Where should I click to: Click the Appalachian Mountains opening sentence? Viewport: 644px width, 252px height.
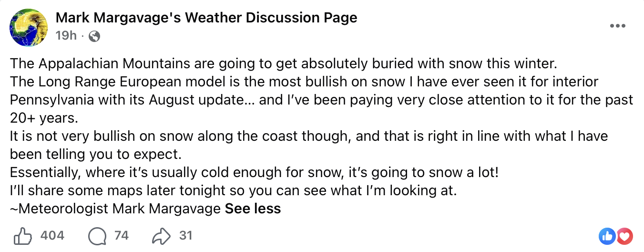coord(284,63)
